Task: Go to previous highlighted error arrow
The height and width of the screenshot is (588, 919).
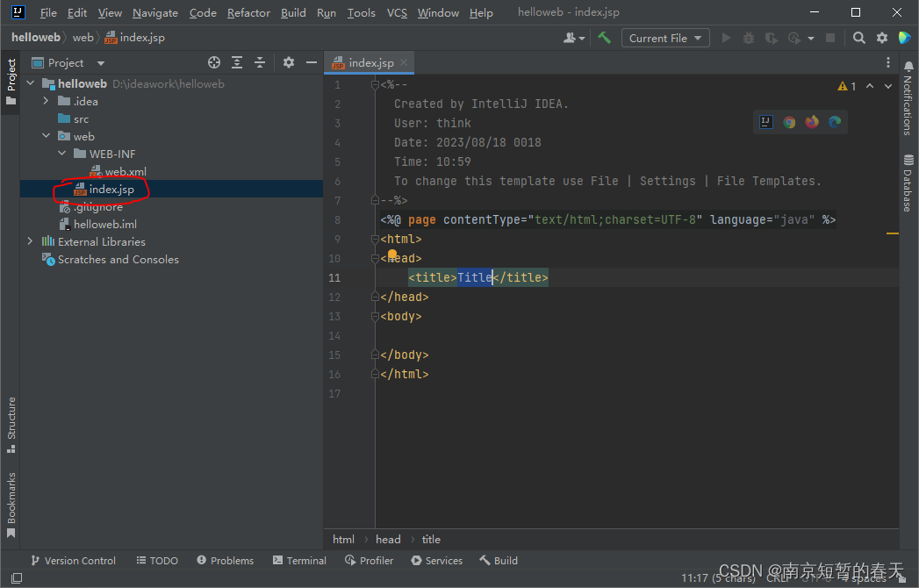Action: tap(871, 86)
